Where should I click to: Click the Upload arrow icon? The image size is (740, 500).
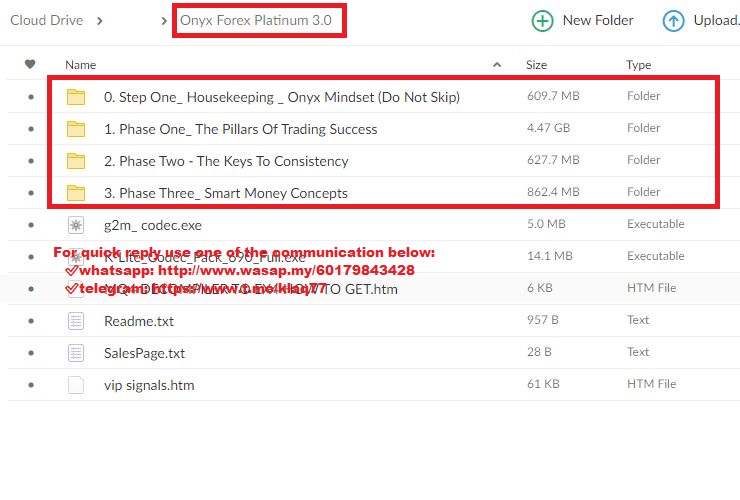pyautogui.click(x=673, y=21)
